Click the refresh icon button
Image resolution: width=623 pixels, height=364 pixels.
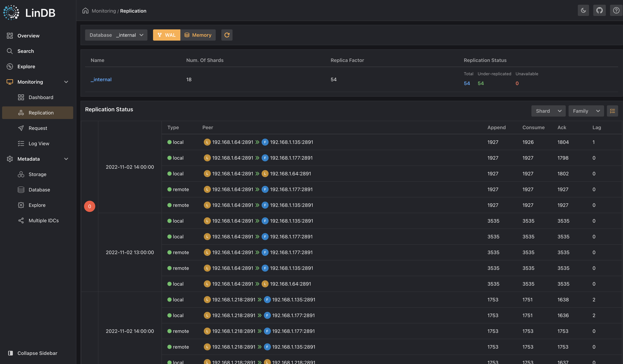click(x=227, y=35)
